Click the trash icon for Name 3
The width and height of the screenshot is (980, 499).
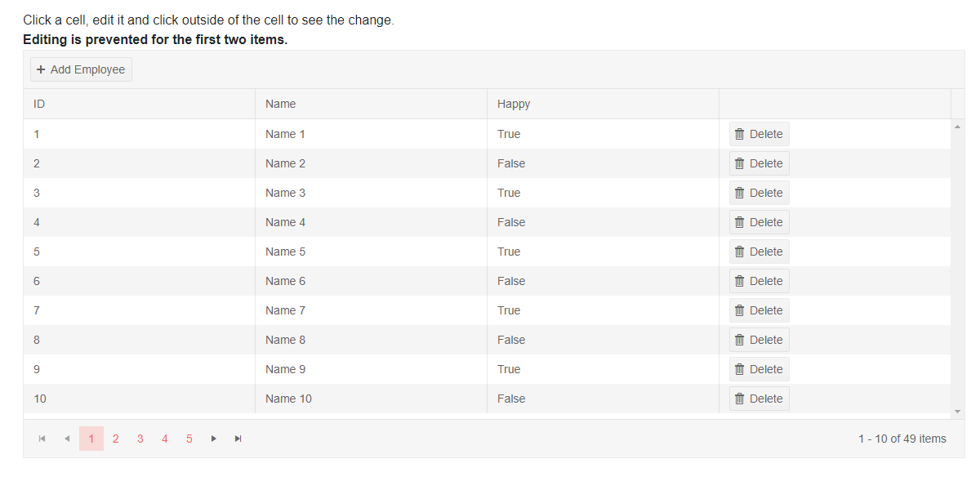click(740, 193)
